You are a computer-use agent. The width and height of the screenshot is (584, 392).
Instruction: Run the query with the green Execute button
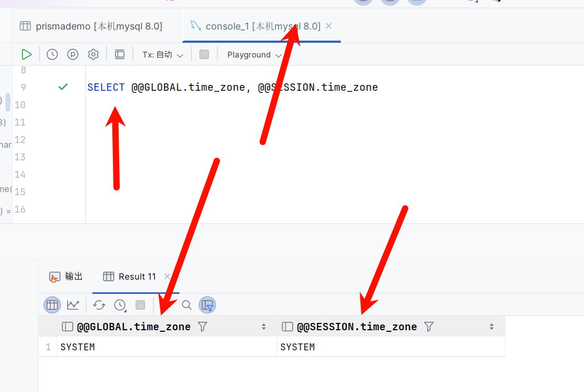point(26,54)
